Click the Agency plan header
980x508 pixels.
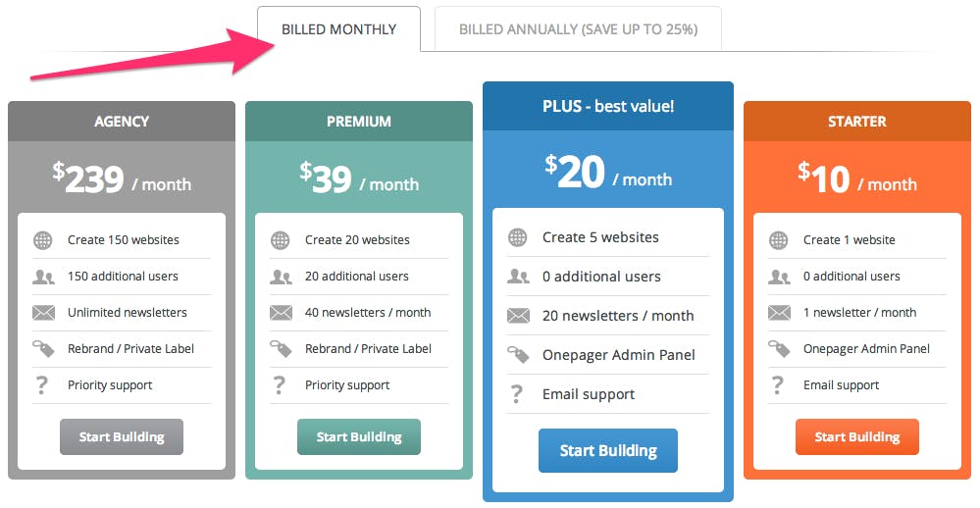point(122,122)
